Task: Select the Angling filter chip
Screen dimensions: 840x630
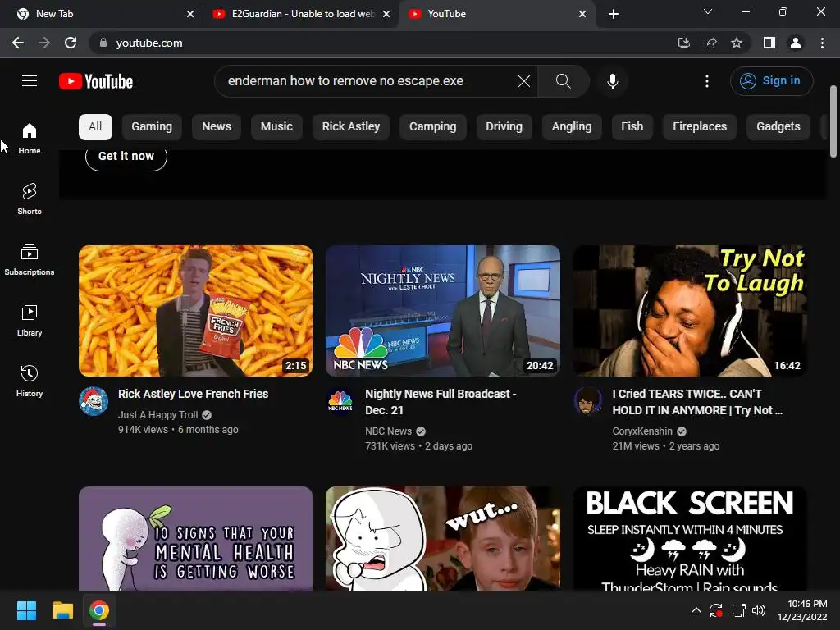Action: 572,127
